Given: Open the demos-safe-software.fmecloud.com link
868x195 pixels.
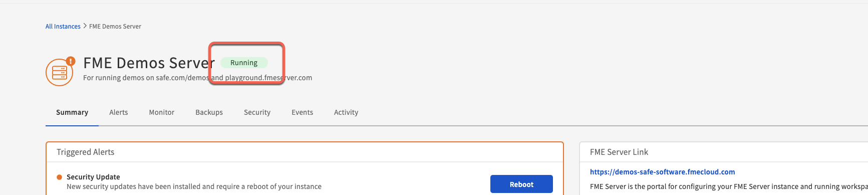Looking at the screenshot, I should [x=663, y=172].
